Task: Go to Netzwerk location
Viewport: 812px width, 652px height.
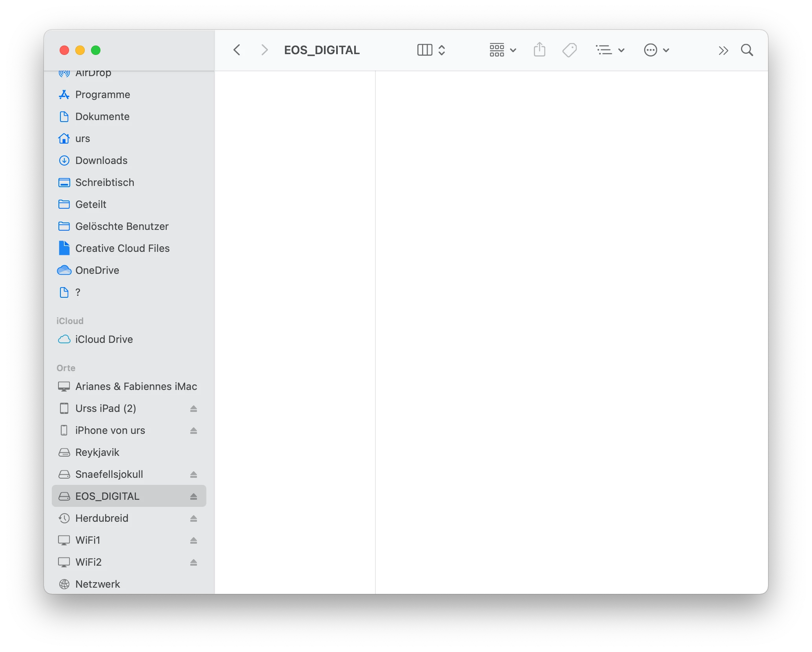Action: click(x=97, y=584)
